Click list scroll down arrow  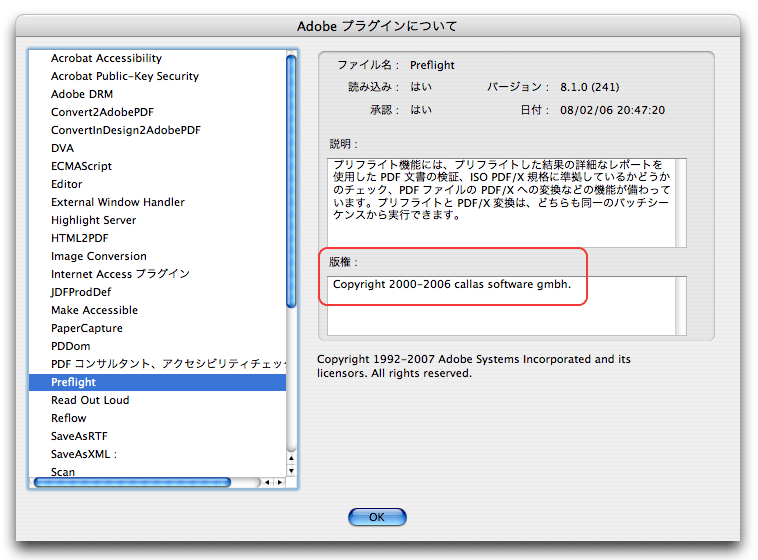click(x=291, y=471)
